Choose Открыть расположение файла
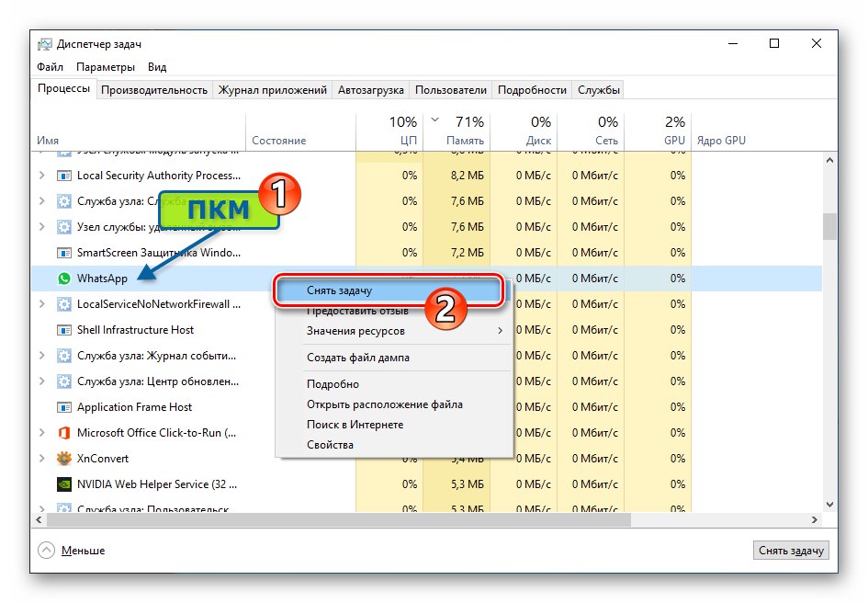This screenshot has width=868, height=603. [x=394, y=404]
